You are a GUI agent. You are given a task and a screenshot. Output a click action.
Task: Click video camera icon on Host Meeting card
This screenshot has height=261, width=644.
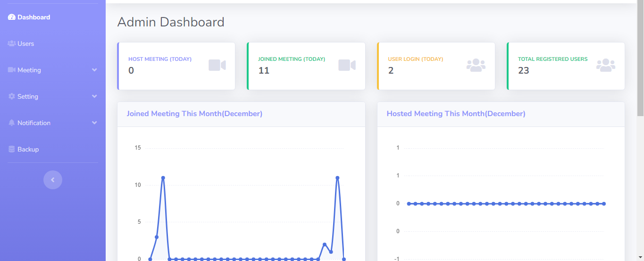pos(217,65)
